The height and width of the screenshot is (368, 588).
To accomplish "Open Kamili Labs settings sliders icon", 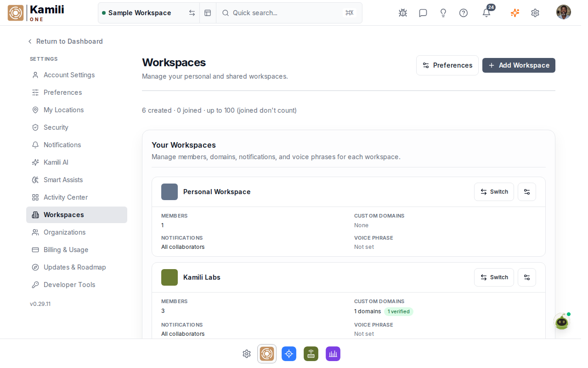I will coord(527,277).
